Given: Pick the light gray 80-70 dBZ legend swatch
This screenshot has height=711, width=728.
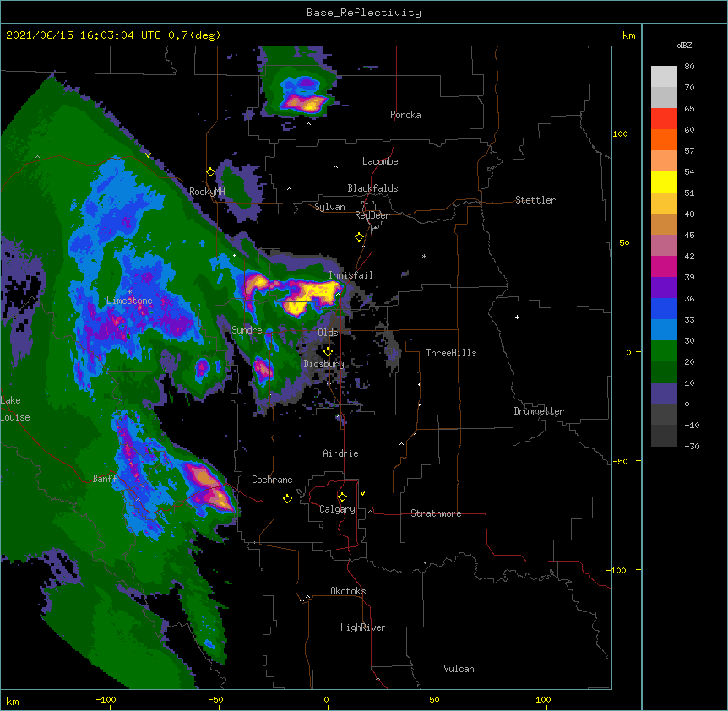Looking at the screenshot, I should pyautogui.click(x=664, y=77).
